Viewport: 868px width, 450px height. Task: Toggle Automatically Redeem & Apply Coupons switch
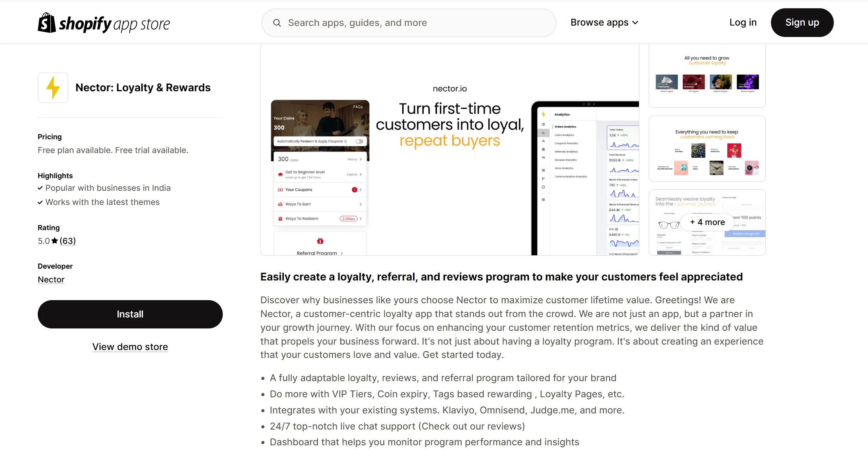pyautogui.click(x=359, y=141)
